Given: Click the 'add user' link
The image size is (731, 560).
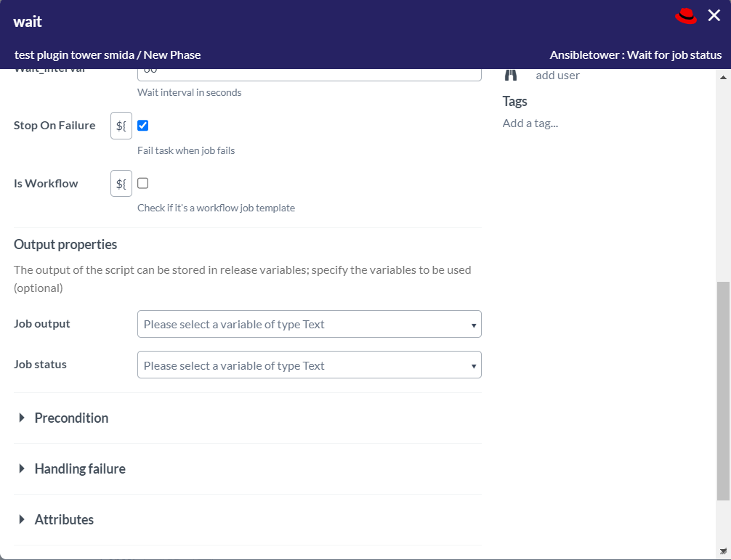Looking at the screenshot, I should [x=557, y=75].
